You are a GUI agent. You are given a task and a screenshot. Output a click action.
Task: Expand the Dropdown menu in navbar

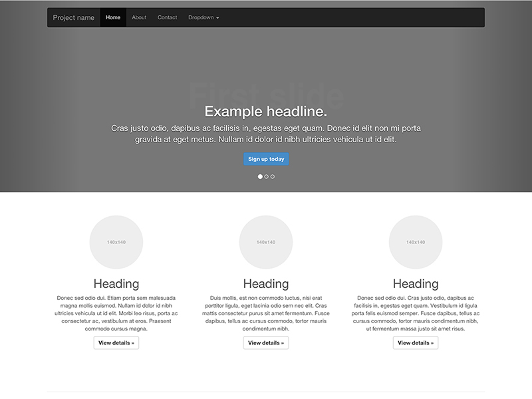pyautogui.click(x=203, y=17)
